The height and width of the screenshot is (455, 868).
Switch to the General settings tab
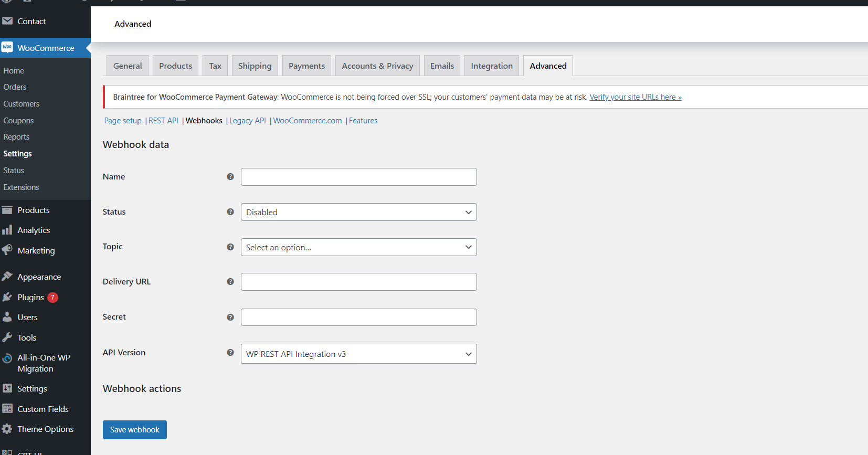pos(128,66)
